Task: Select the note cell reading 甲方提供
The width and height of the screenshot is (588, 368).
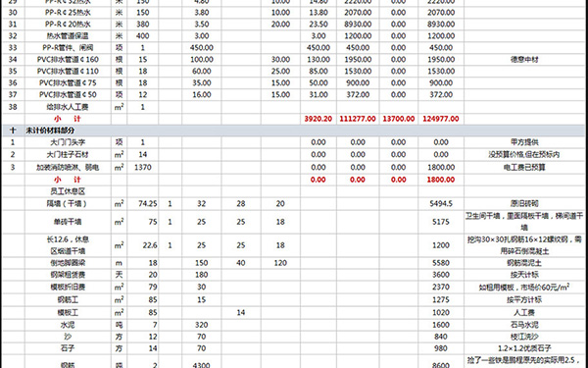Action: point(524,142)
